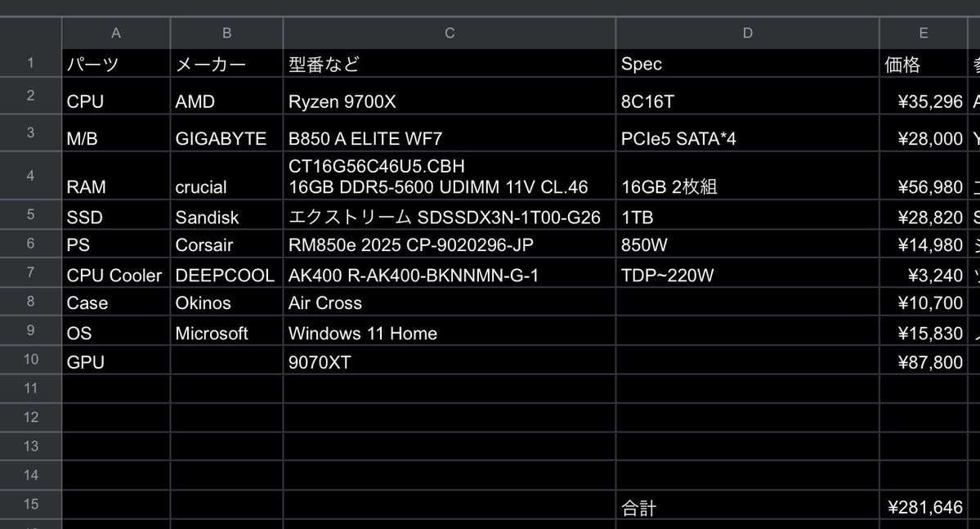Select the Air Cross cell
The width and height of the screenshot is (980, 529).
coord(450,302)
